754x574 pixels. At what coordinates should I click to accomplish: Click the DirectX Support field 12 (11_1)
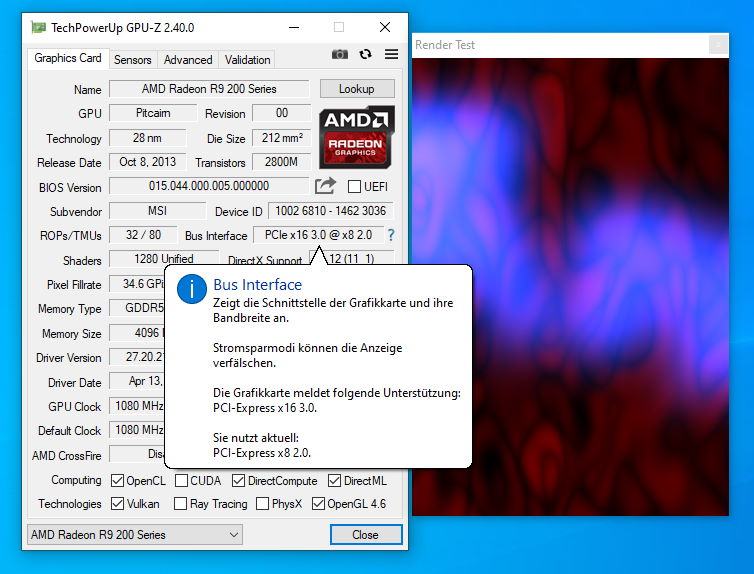[352, 258]
